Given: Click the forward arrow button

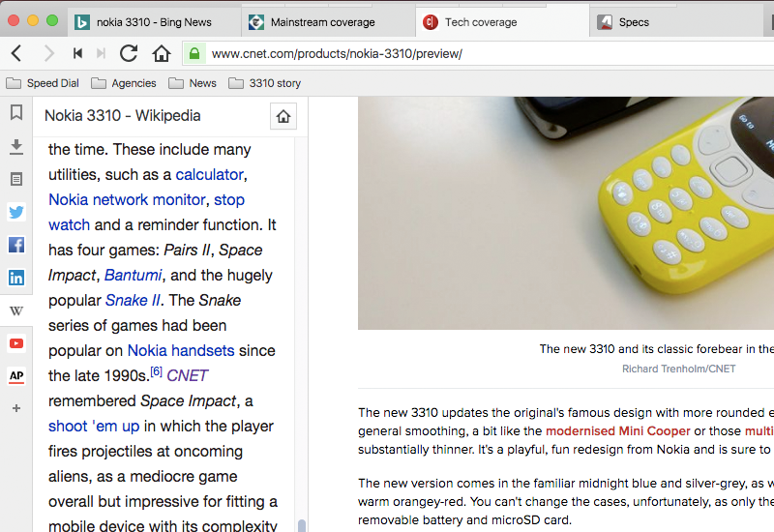Looking at the screenshot, I should pos(48,53).
